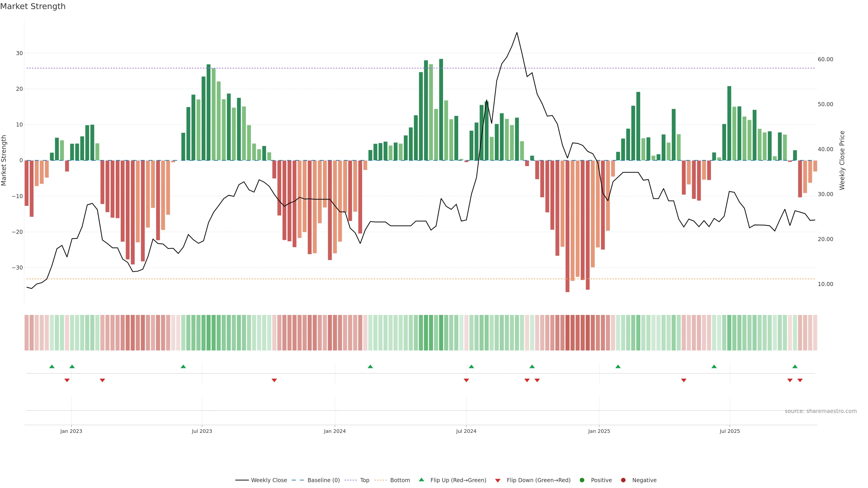
Task: Click the Jul 2025 x-axis label
Action: point(729,431)
